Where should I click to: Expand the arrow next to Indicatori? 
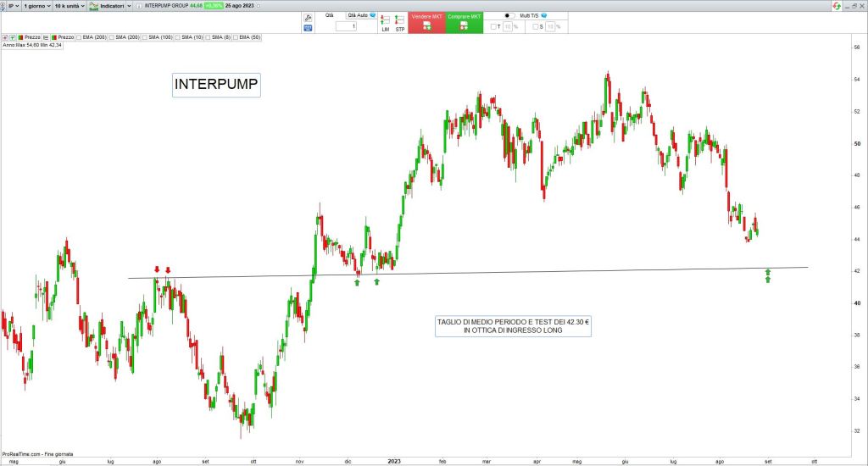[130, 6]
